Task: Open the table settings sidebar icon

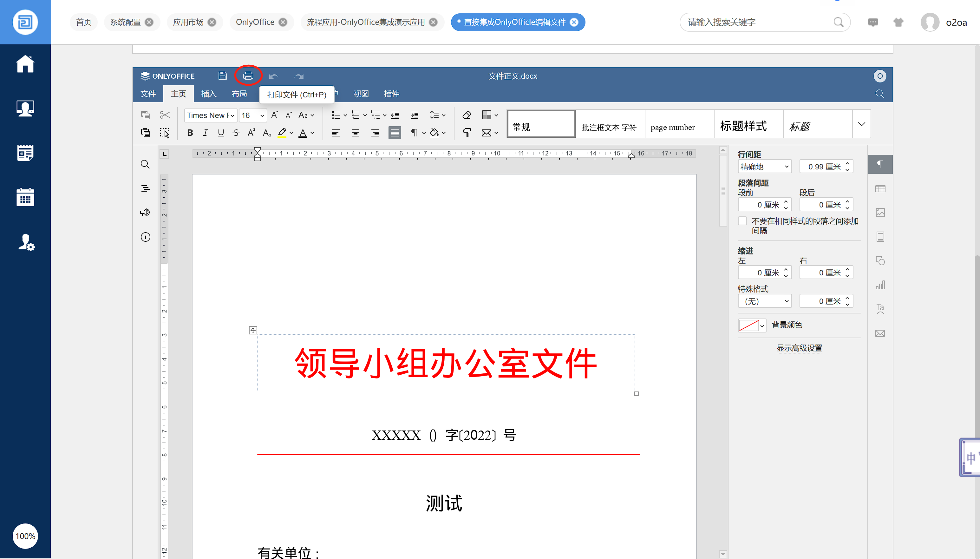Action: pos(880,189)
